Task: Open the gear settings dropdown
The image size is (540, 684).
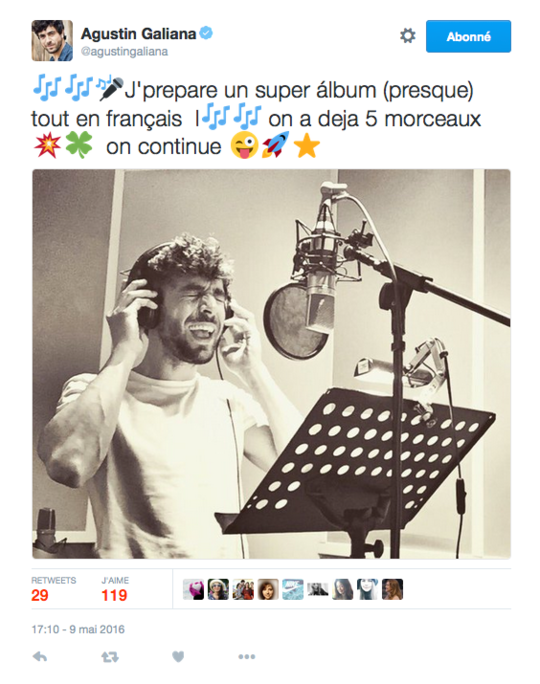Action: click(408, 36)
